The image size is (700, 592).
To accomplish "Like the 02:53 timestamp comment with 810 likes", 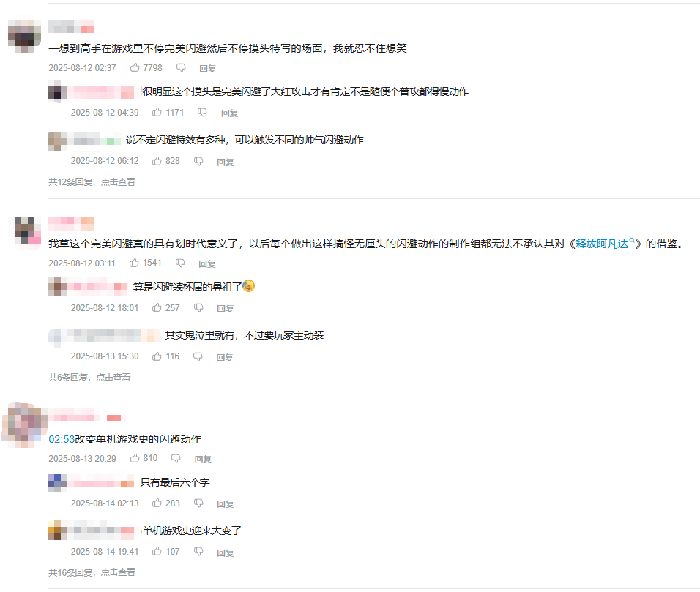I will coord(135,459).
